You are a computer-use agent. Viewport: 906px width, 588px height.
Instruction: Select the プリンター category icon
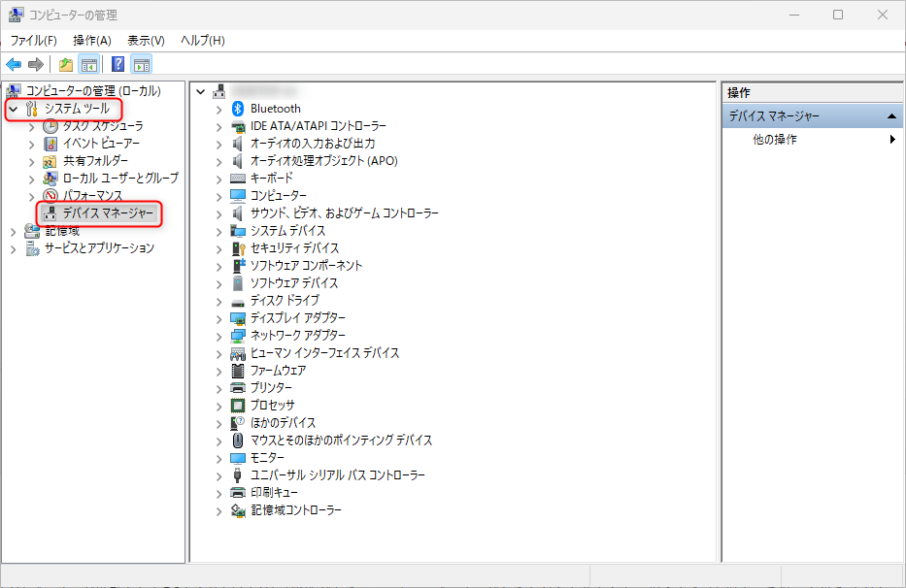(x=238, y=387)
